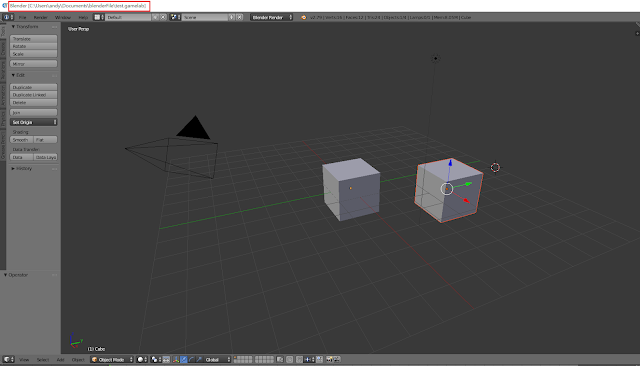This screenshot has height=366, width=640.
Task: Open the Object menu in 3D header
Action: pyautogui.click(x=78, y=360)
